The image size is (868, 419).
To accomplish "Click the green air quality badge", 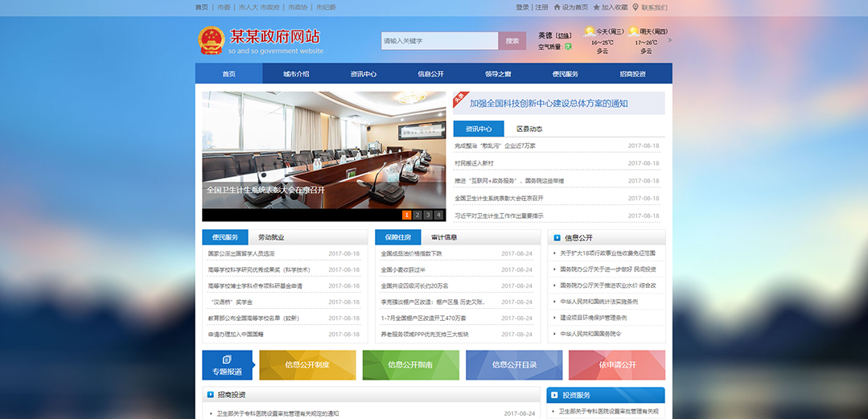I will (568, 47).
